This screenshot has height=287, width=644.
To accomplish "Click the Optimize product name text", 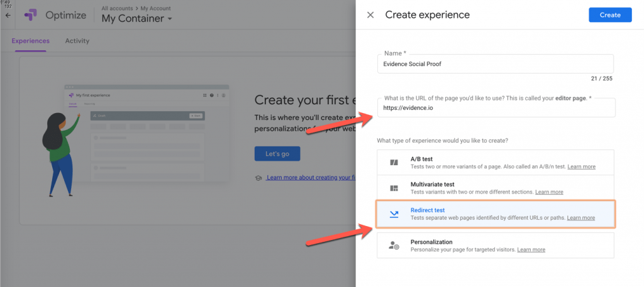I will coord(65,16).
